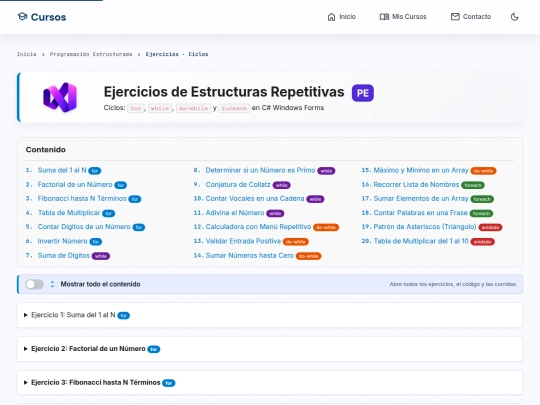Click the envelope icon beside Contacto
This screenshot has height=405, width=540.
pyautogui.click(x=455, y=17)
